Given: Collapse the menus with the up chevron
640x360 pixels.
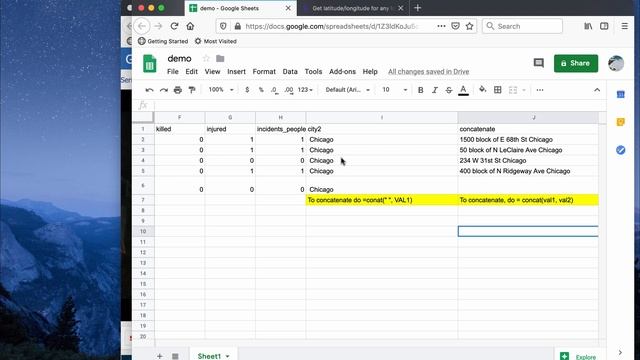Looking at the screenshot, I should click(x=597, y=90).
